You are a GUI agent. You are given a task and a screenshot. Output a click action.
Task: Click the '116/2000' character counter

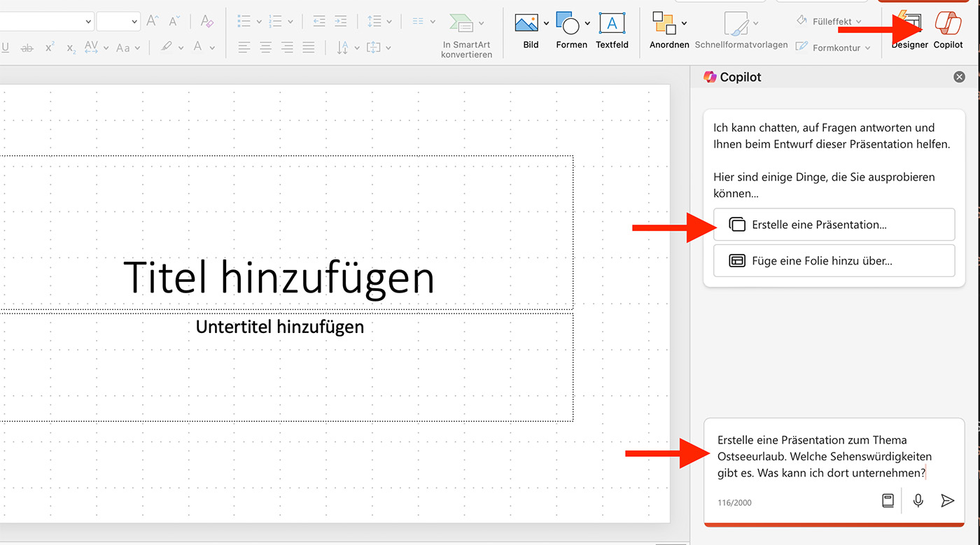734,502
